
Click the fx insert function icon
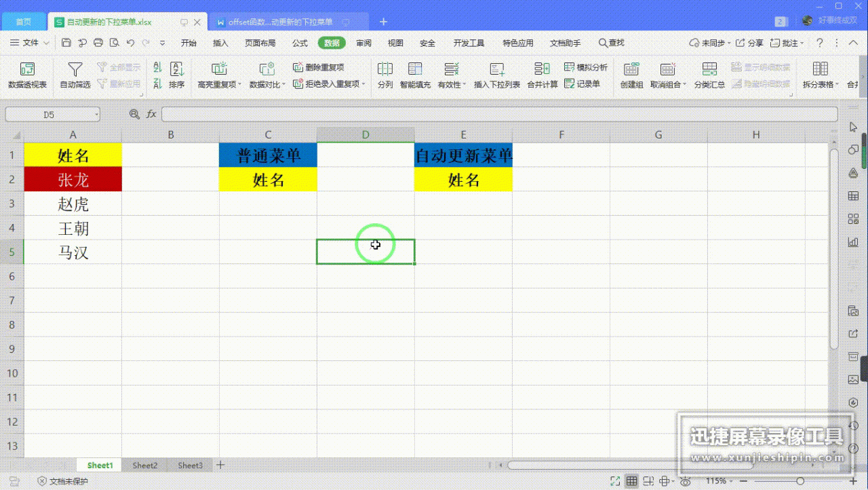tap(151, 115)
